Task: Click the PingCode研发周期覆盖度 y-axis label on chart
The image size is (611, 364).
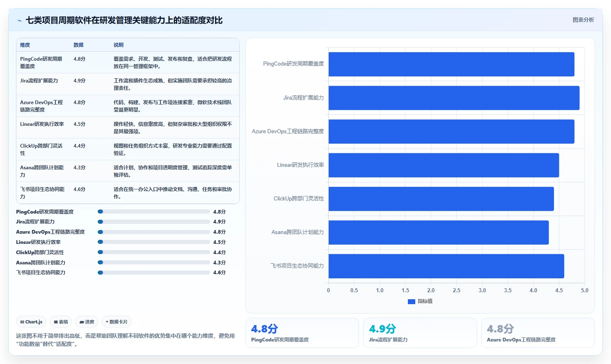Action: [293, 64]
